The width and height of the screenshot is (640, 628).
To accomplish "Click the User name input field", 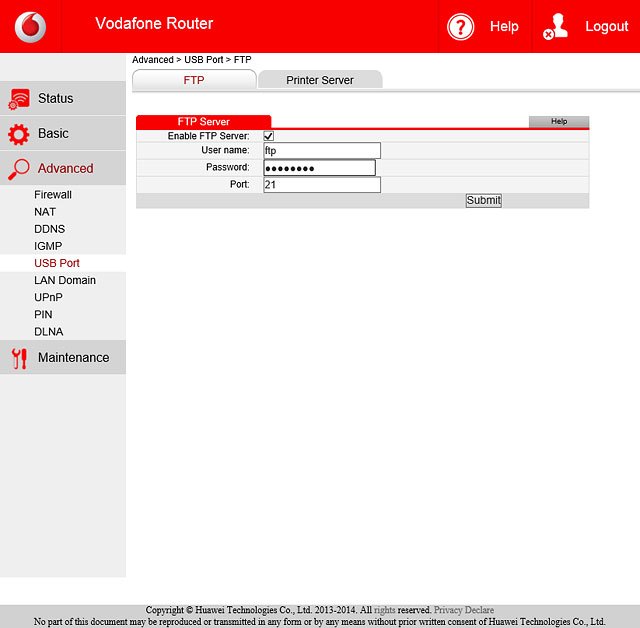I will click(322, 151).
